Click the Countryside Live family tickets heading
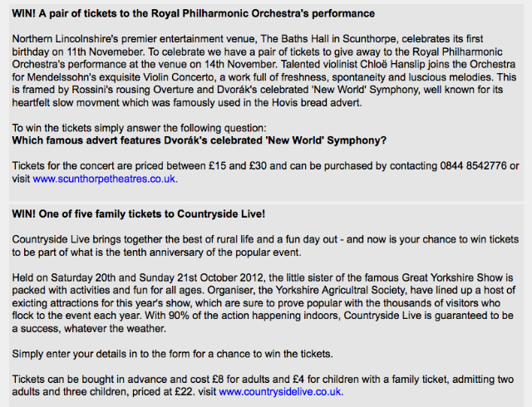Viewport: 532px width, 407px height. 139,214
